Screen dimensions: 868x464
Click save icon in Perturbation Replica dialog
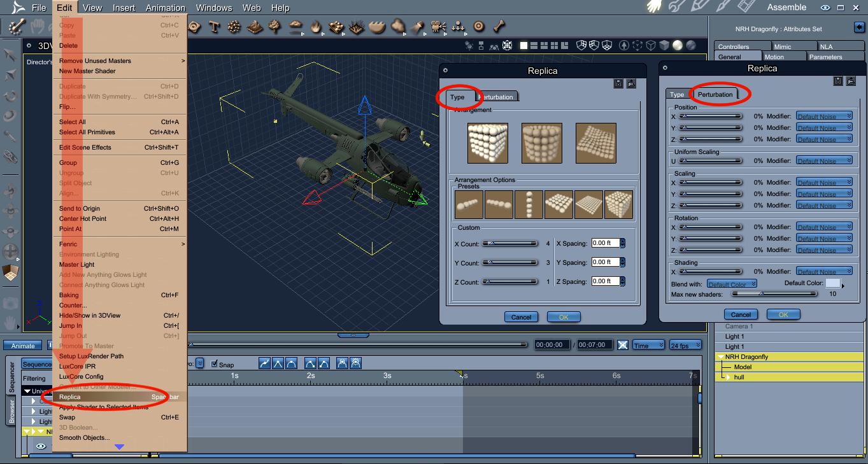click(838, 81)
